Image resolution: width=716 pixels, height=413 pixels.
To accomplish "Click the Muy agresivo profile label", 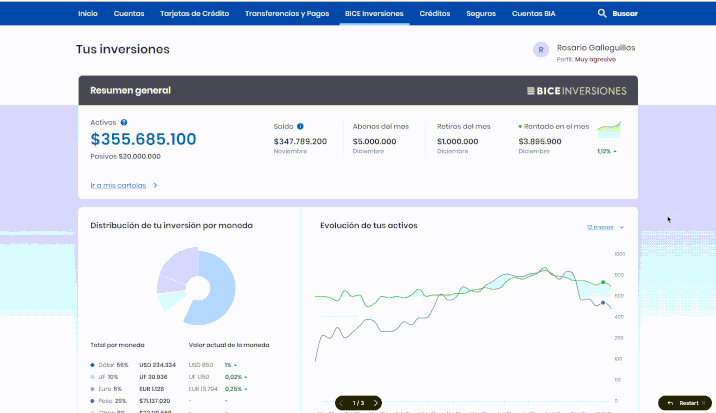I will coord(595,59).
